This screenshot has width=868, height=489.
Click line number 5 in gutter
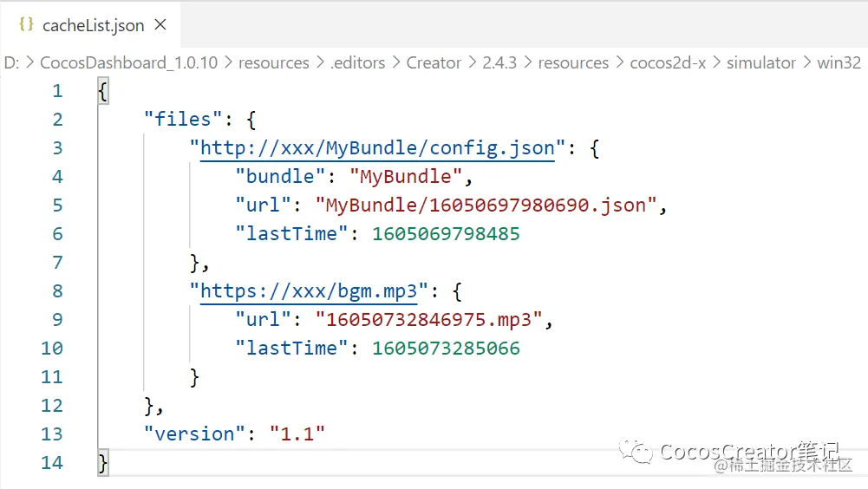(57, 205)
